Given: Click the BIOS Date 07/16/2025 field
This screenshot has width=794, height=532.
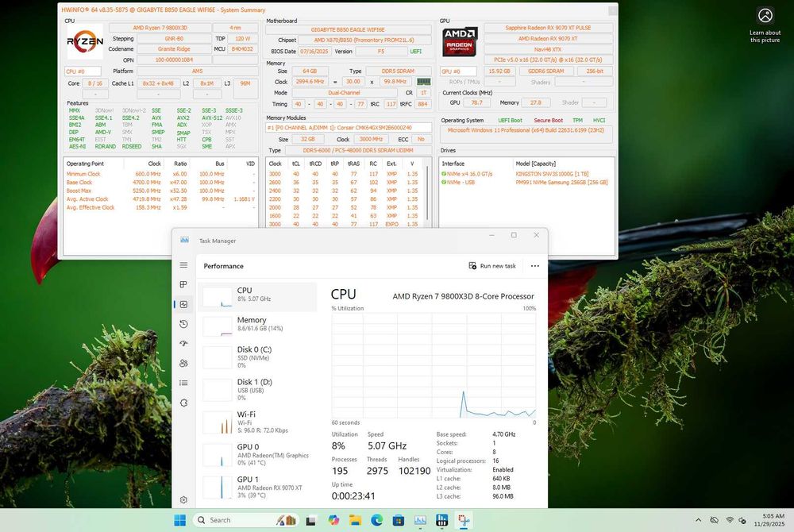Looking at the screenshot, I should [x=314, y=51].
